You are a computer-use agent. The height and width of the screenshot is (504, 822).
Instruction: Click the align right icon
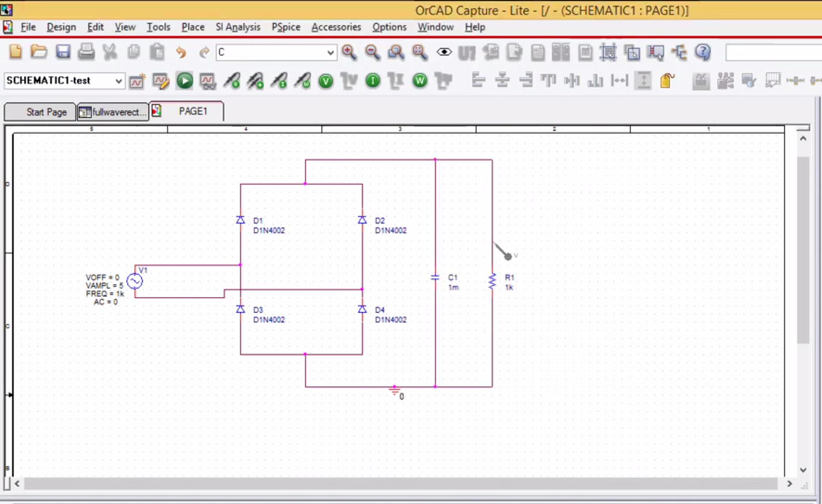coord(526,81)
